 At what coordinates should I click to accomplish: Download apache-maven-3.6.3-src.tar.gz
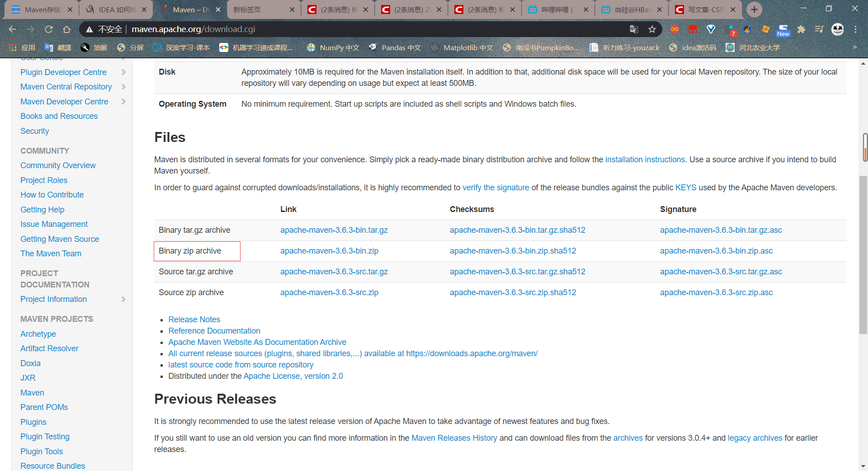click(x=334, y=272)
